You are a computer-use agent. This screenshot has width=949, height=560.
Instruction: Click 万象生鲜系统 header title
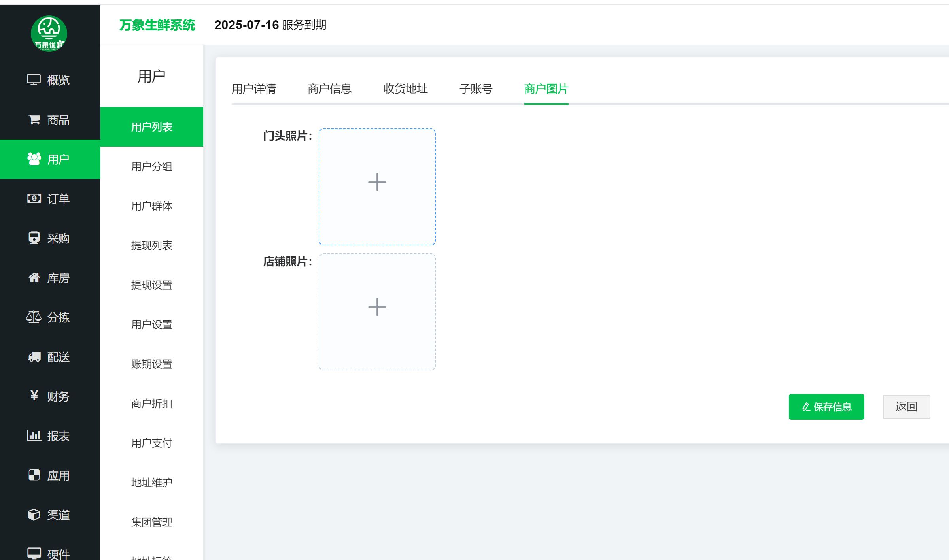point(157,25)
